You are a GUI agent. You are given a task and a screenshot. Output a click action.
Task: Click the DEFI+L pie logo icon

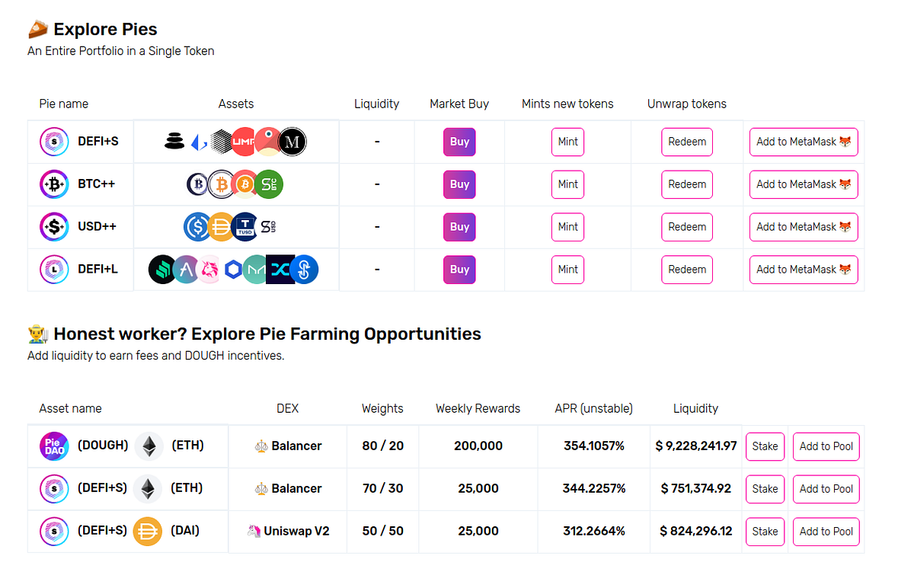pyautogui.click(x=54, y=270)
